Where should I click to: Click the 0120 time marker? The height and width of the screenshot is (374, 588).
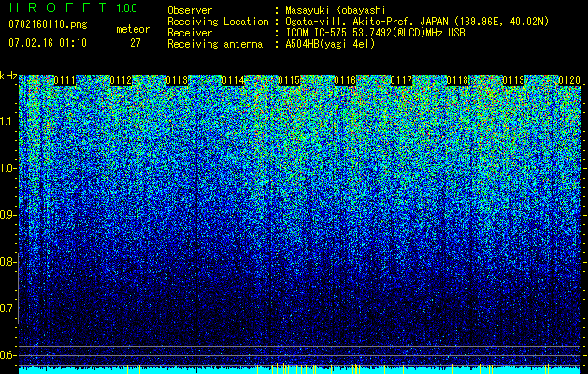[569, 80]
